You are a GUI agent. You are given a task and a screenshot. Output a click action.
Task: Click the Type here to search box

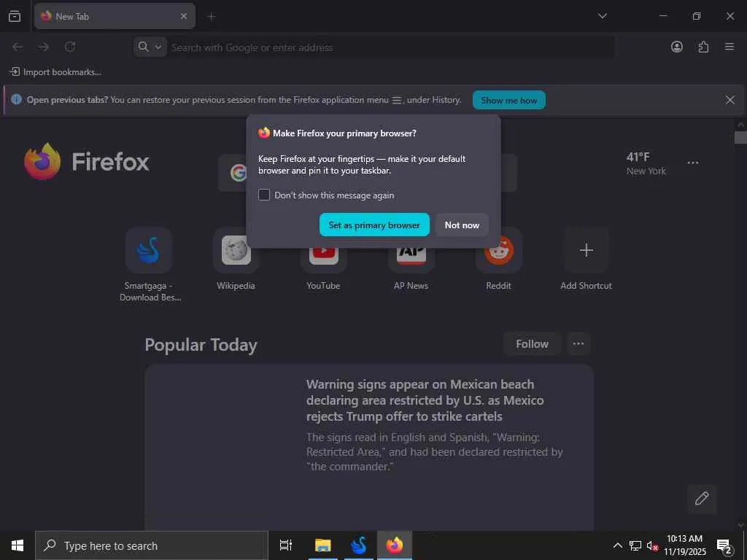pyautogui.click(x=152, y=545)
